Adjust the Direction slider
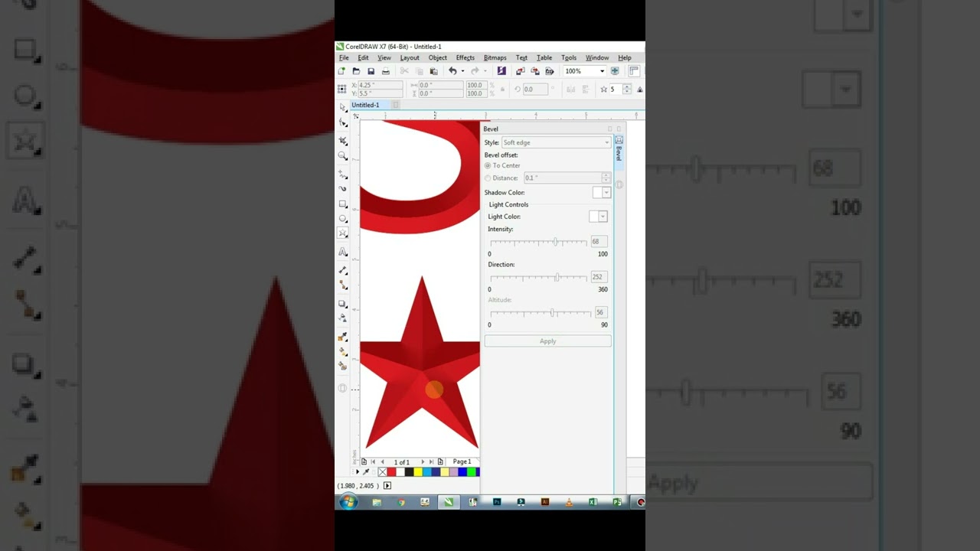980x551 pixels. (x=557, y=277)
